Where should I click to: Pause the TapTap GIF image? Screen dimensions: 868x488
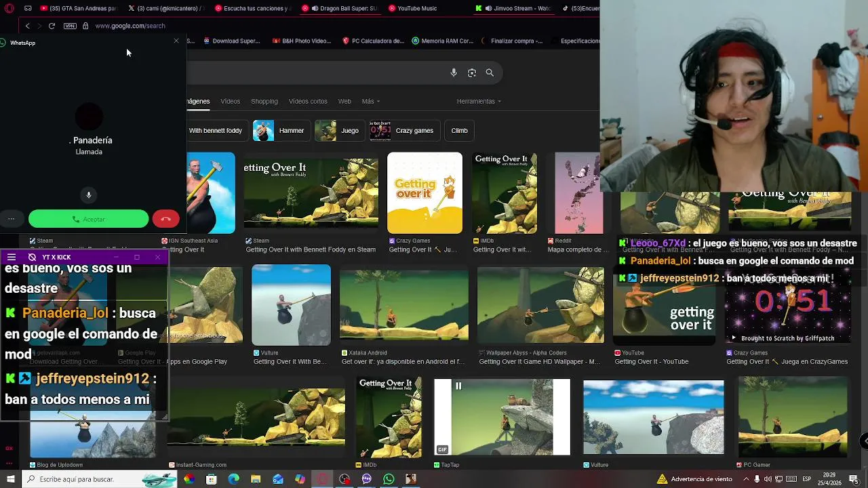(x=458, y=386)
